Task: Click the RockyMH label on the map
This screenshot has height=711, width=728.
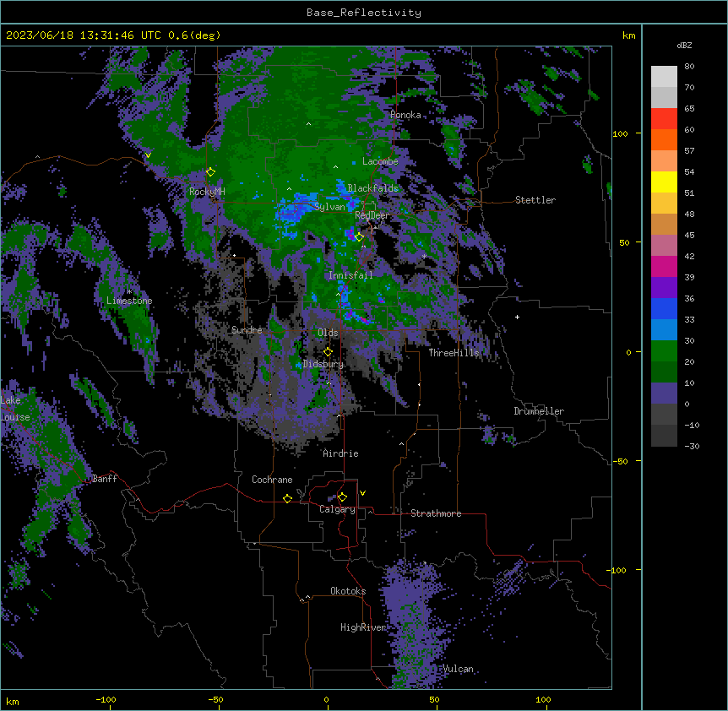Action: [207, 192]
